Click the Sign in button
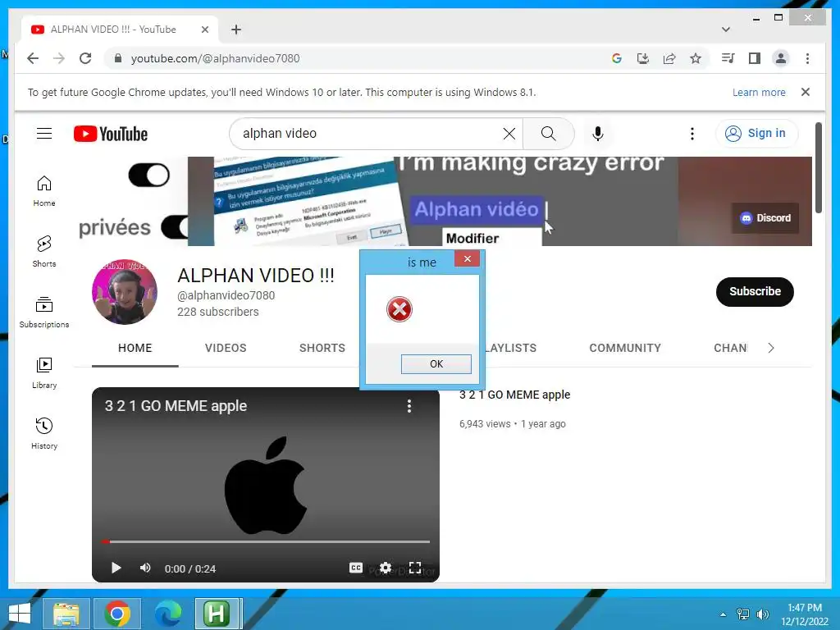This screenshot has width=840, height=630. [756, 134]
